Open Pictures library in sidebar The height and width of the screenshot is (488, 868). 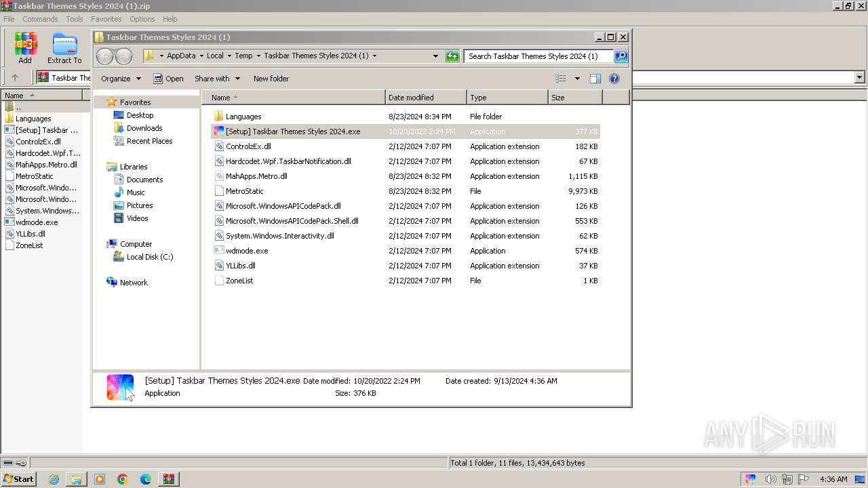tap(139, 205)
